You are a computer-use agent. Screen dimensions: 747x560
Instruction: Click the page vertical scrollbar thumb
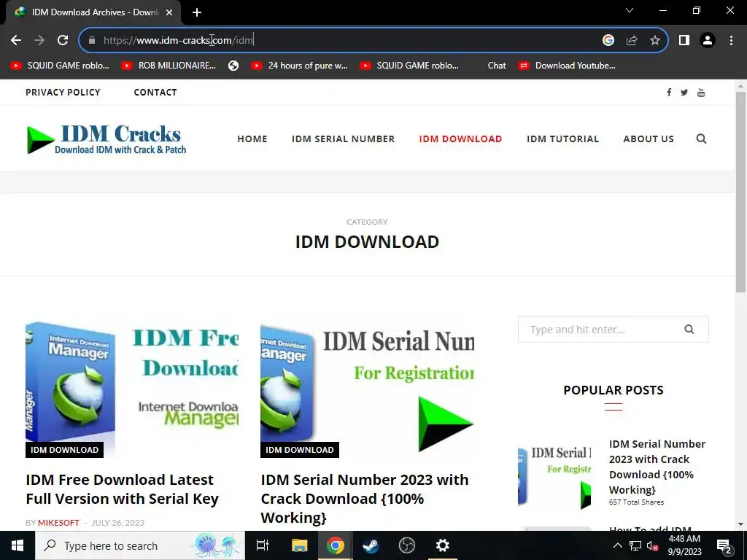740,192
